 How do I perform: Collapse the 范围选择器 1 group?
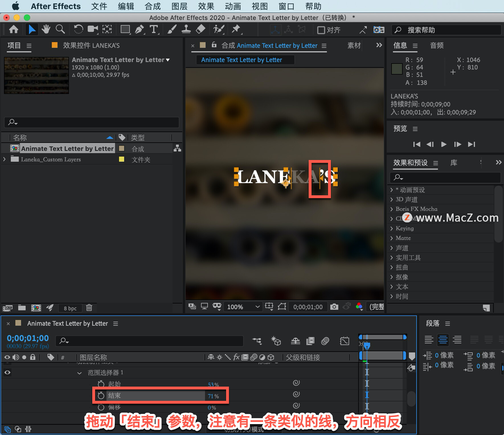pos(79,373)
